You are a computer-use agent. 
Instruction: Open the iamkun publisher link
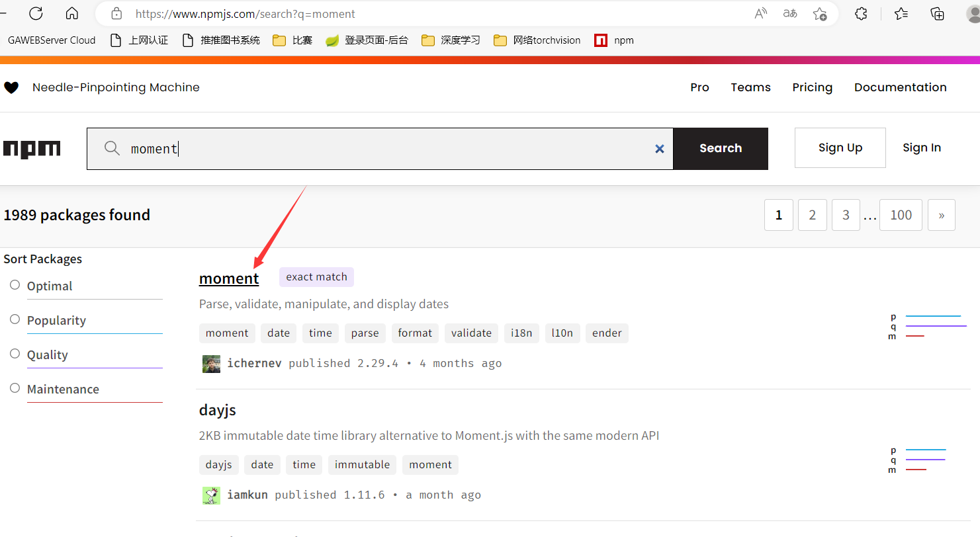coord(247,495)
